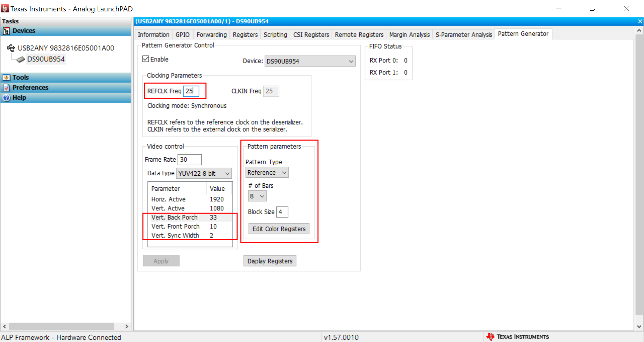Click the Preferences panel icon

tap(6, 88)
